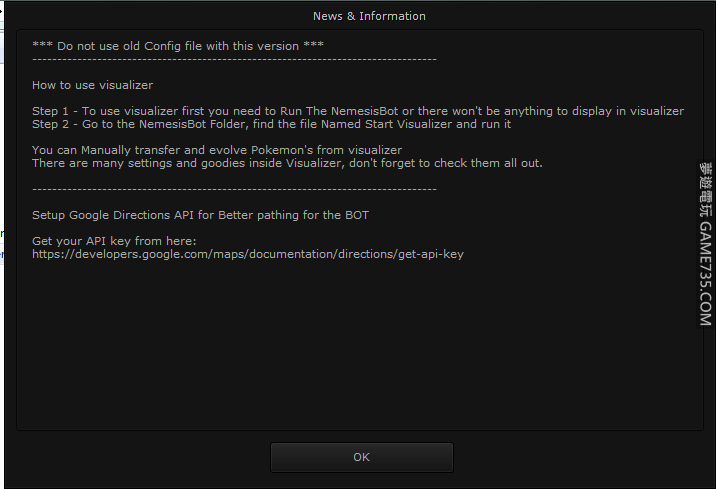Open the Google Directions API key URL
This screenshot has width=716, height=489.
(247, 254)
